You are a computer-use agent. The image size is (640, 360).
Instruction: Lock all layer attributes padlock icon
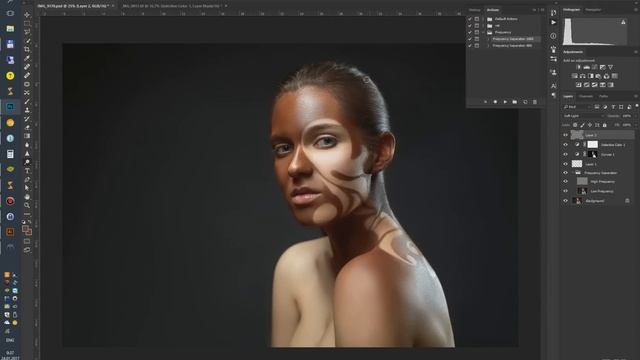(604, 125)
